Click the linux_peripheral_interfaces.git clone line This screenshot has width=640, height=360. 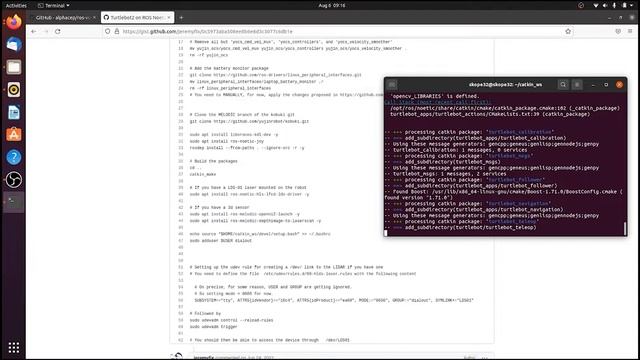pyautogui.click(x=276, y=75)
